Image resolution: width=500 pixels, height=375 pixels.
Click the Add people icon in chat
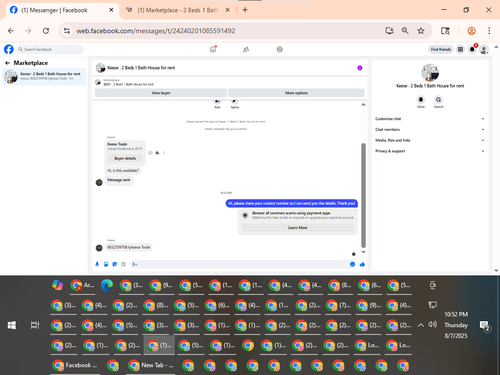[x=217, y=102]
